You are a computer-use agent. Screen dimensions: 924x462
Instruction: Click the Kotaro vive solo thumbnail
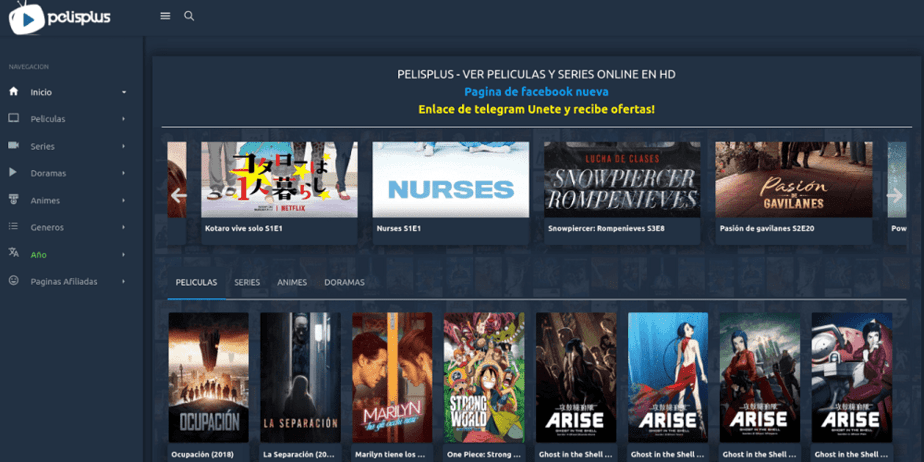(x=279, y=180)
